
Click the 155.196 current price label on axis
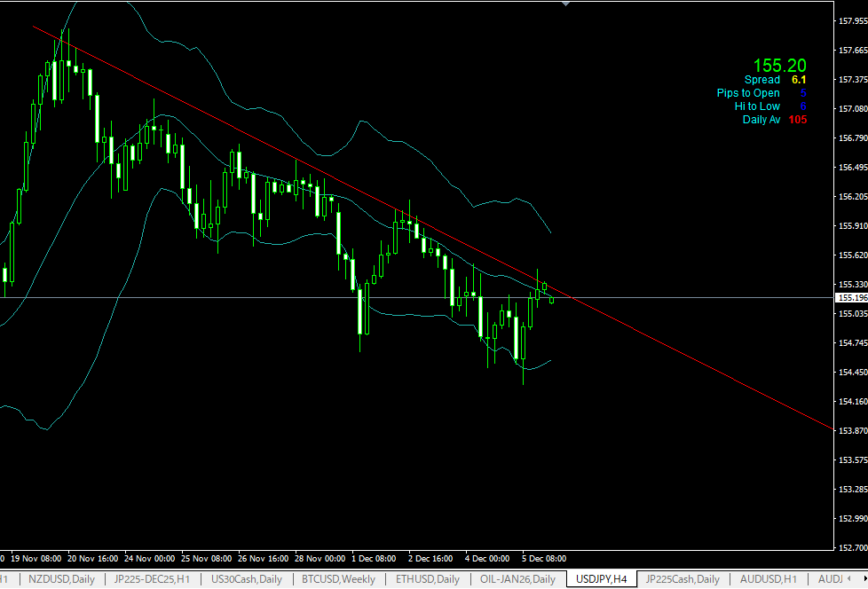[x=852, y=298]
